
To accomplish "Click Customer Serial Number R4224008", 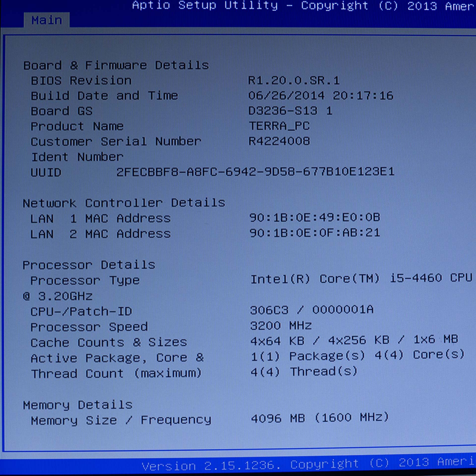I will click(279, 141).
